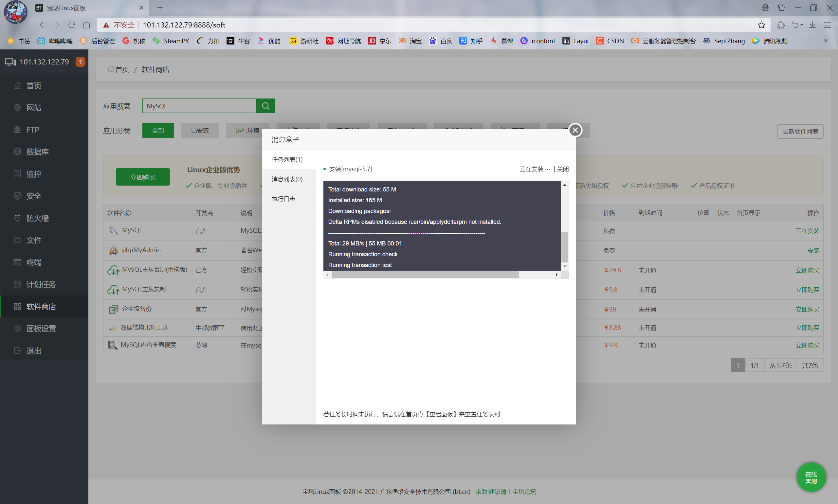Image resolution: width=838 pixels, height=504 pixels.
Task: Open the 终端 sidebar item
Action: (x=34, y=262)
